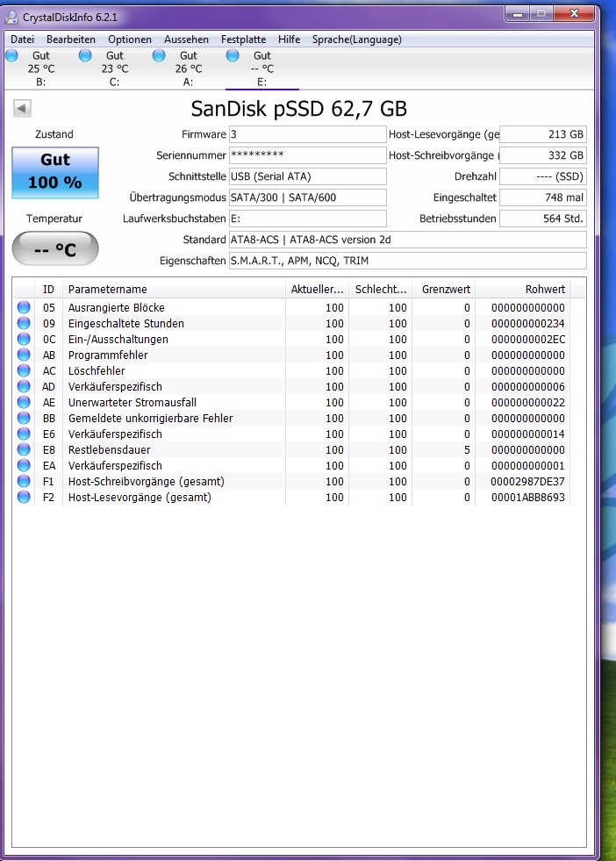Viewport: 616px width, 861px height.
Task: Click the Grenzwert column header
Action: pyautogui.click(x=444, y=290)
